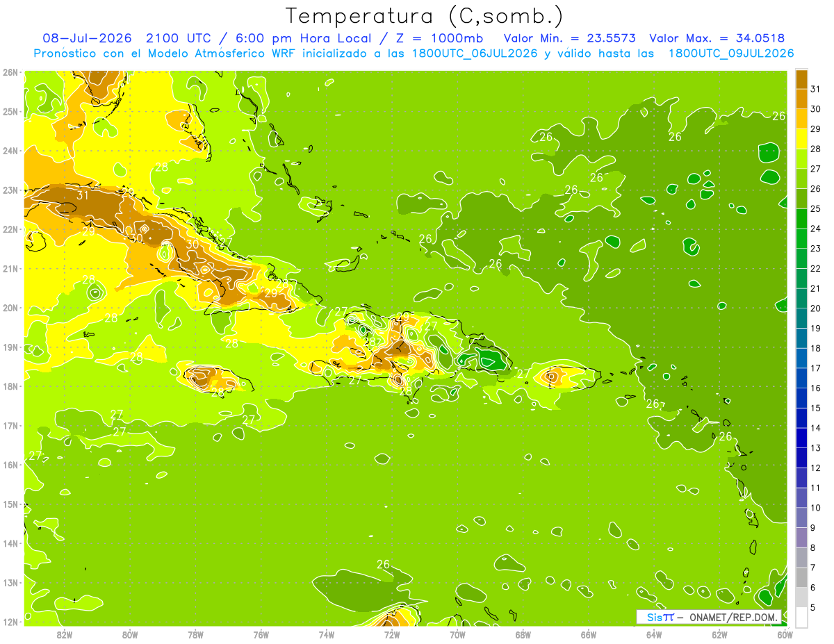The height and width of the screenshot is (644, 834).
Task: Click the longitude axis label "70W"
Action: [457, 634]
